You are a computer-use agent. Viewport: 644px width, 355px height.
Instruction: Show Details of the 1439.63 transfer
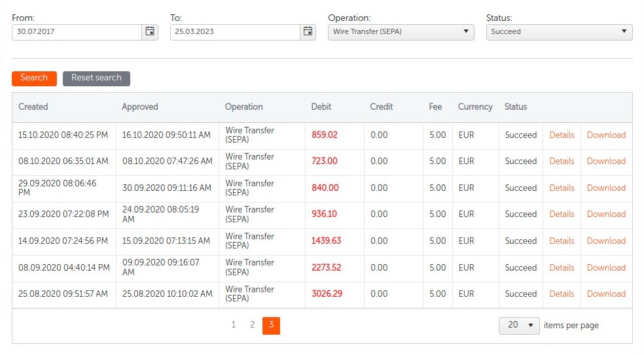pos(562,241)
